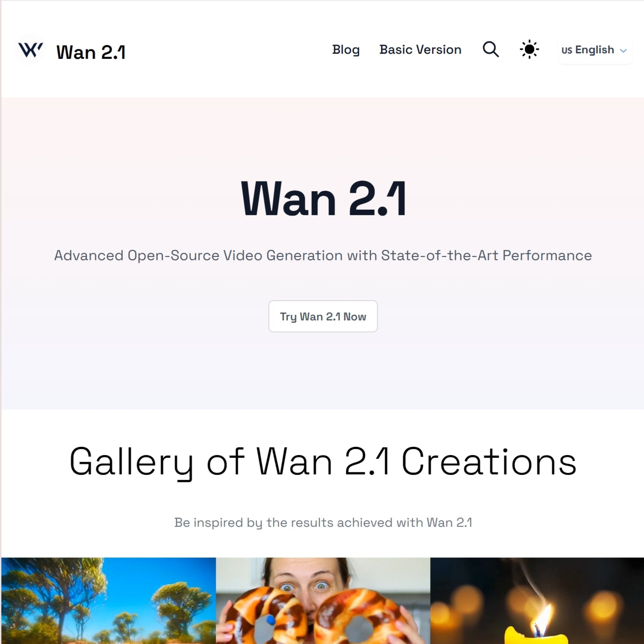The width and height of the screenshot is (644, 644).
Task: Click the 'Be inspired by the results' subtitle
Action: 323,523
